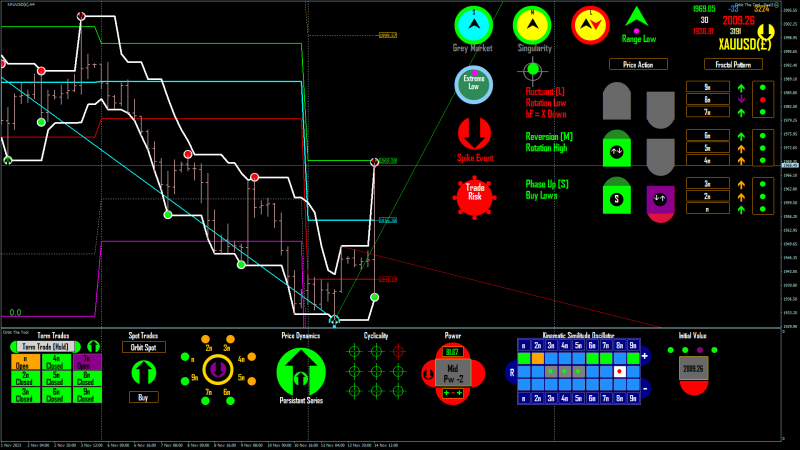Select the '9n Closed' term trade cell

(x=87, y=395)
